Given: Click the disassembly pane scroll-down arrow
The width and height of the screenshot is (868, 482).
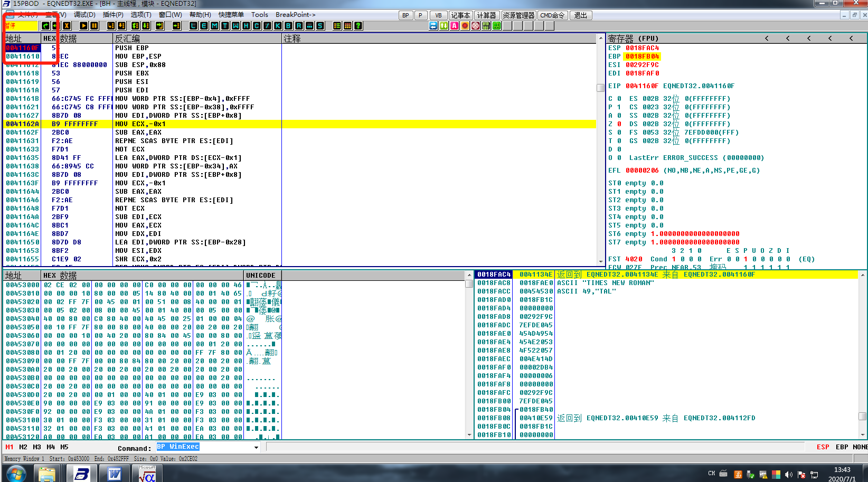Looking at the screenshot, I should click(x=600, y=261).
